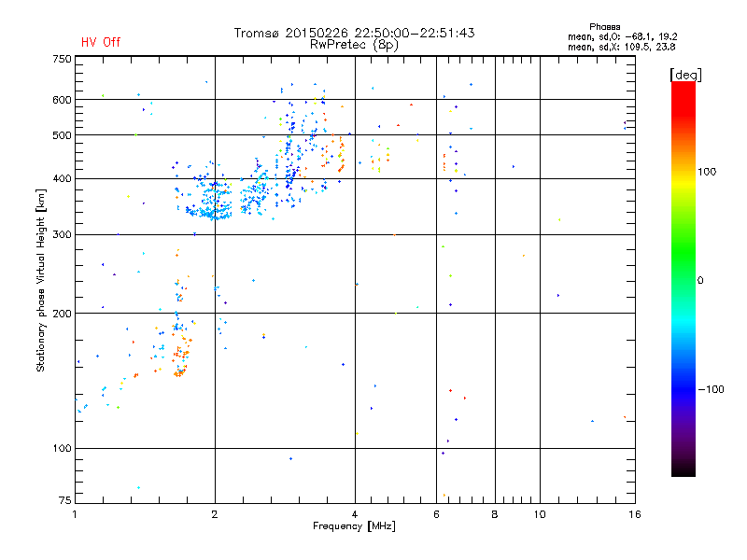
Task: Click the -100 tick label on the colorbar
Action: [x=711, y=389]
